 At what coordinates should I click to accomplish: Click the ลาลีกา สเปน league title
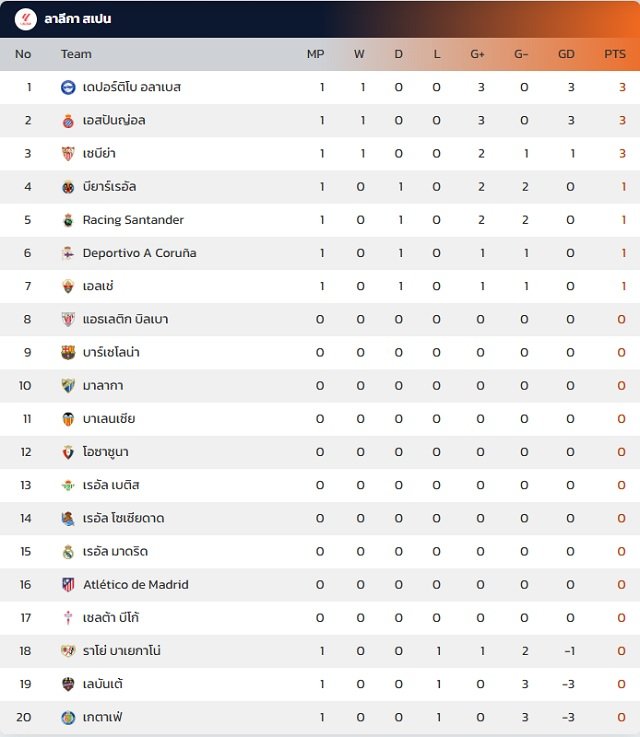tap(78, 19)
